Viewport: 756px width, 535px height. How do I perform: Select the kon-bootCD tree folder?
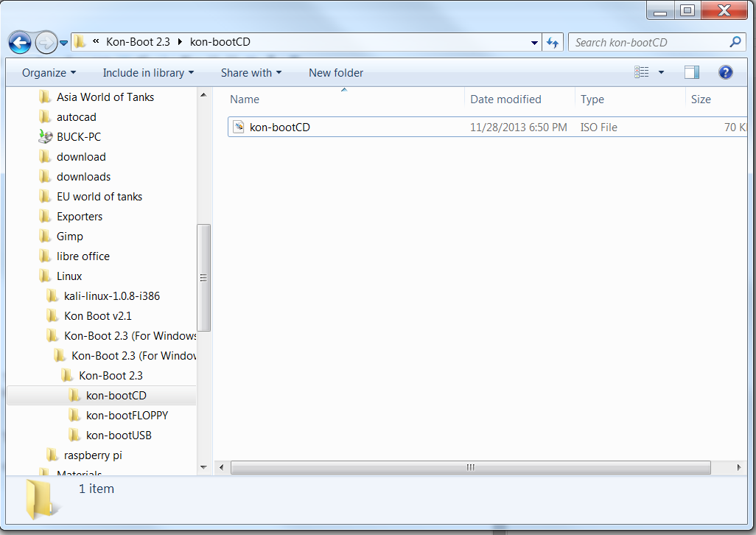point(116,396)
